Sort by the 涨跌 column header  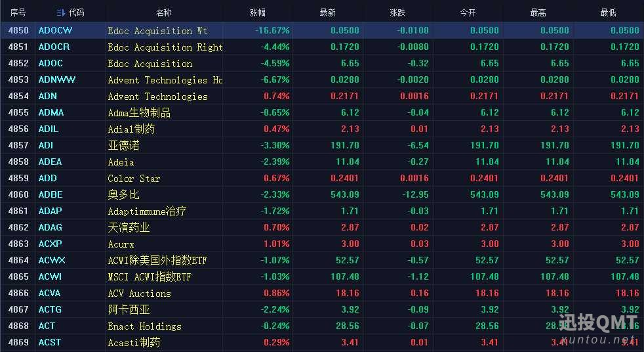[x=397, y=13]
